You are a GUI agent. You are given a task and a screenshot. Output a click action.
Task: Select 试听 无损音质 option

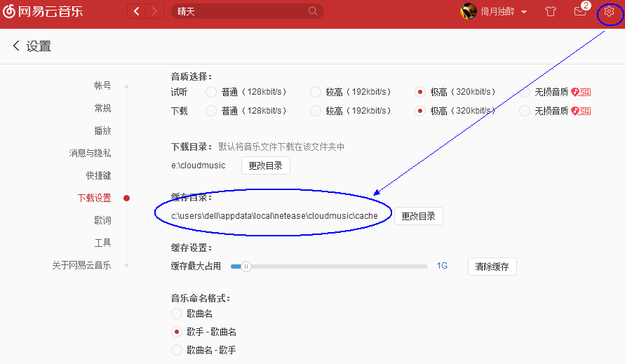click(525, 92)
